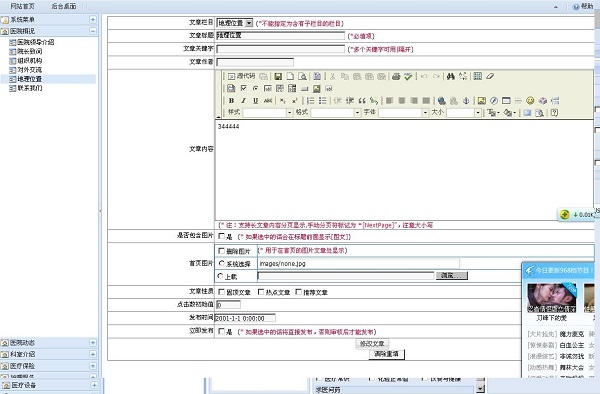Click the Anchor icon in editor toolbar
The height and width of the screenshot is (394, 600).
(x=466, y=101)
